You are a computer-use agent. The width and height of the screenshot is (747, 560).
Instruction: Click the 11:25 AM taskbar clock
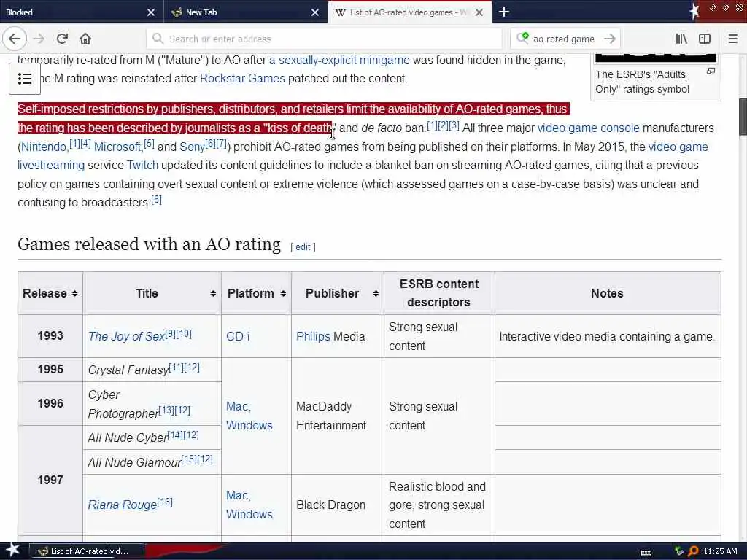pos(720,551)
